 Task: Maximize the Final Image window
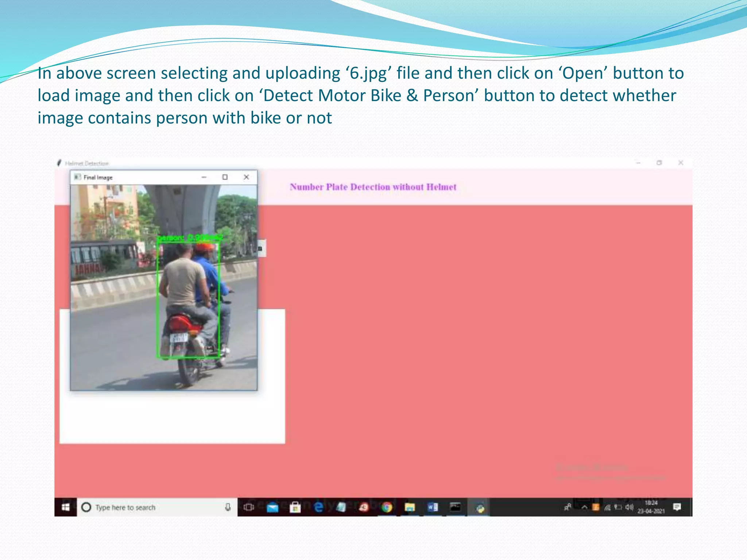(225, 177)
